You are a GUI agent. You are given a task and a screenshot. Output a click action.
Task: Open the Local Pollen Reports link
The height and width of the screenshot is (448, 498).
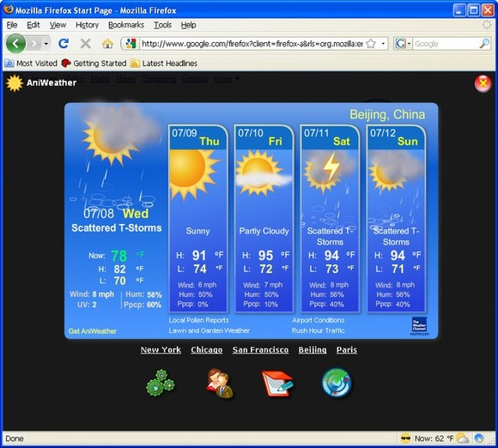click(x=198, y=320)
